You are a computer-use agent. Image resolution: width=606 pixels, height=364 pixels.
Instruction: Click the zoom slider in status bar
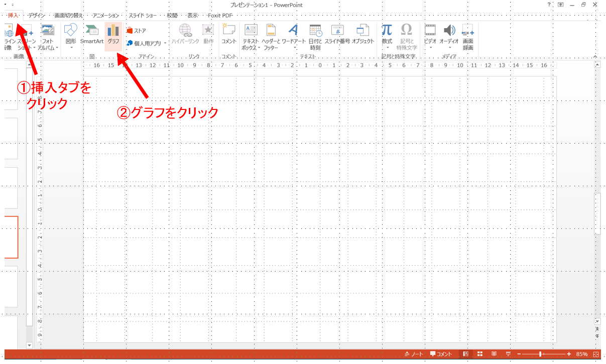click(540, 354)
